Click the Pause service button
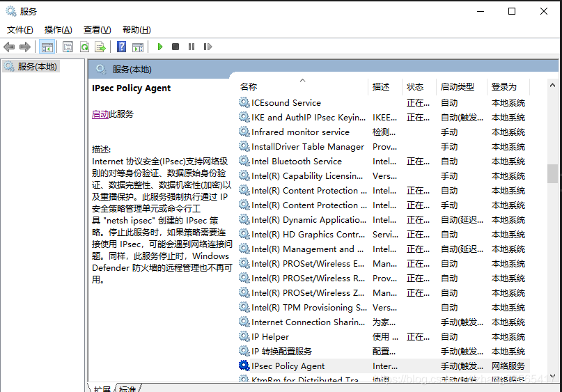 click(x=192, y=47)
